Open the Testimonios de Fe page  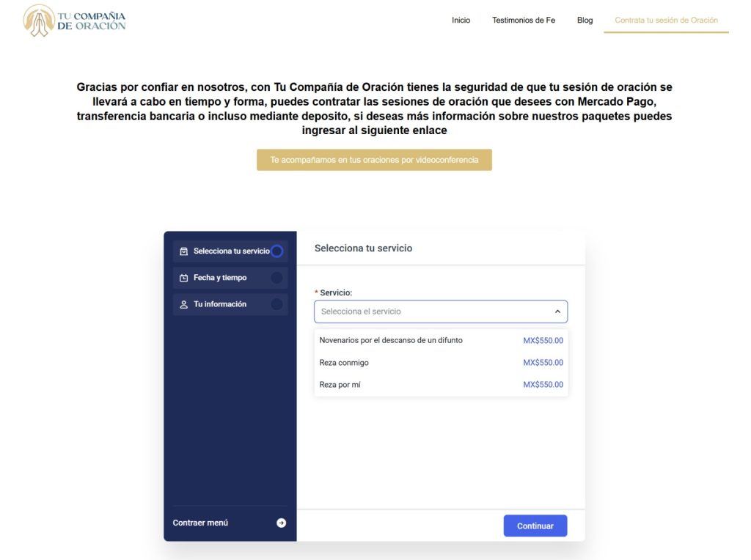(x=524, y=21)
